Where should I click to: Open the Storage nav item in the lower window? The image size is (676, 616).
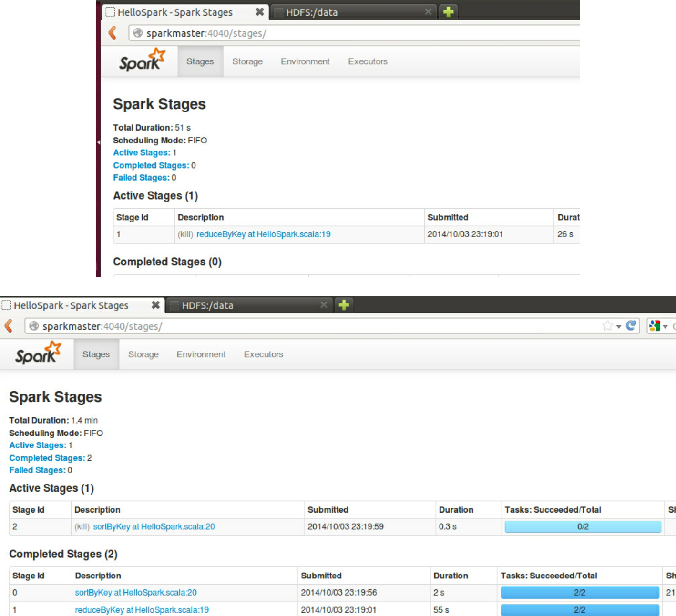pyautogui.click(x=143, y=354)
